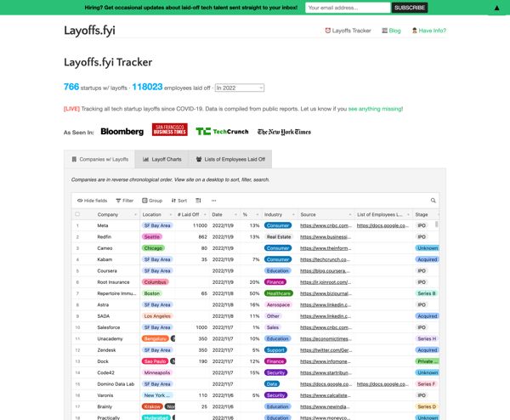Viewport: 510px width, 420px height.
Task: Open the Sort toolbar option
Action: click(179, 201)
